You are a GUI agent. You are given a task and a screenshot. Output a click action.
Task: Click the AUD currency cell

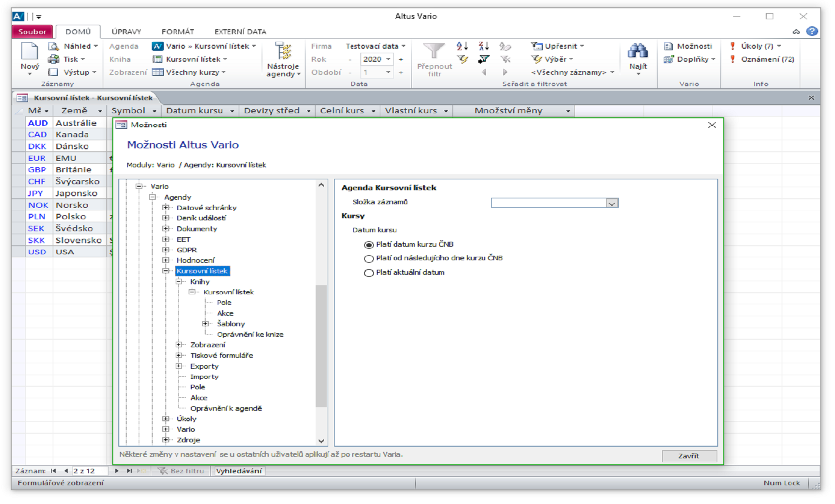point(38,123)
